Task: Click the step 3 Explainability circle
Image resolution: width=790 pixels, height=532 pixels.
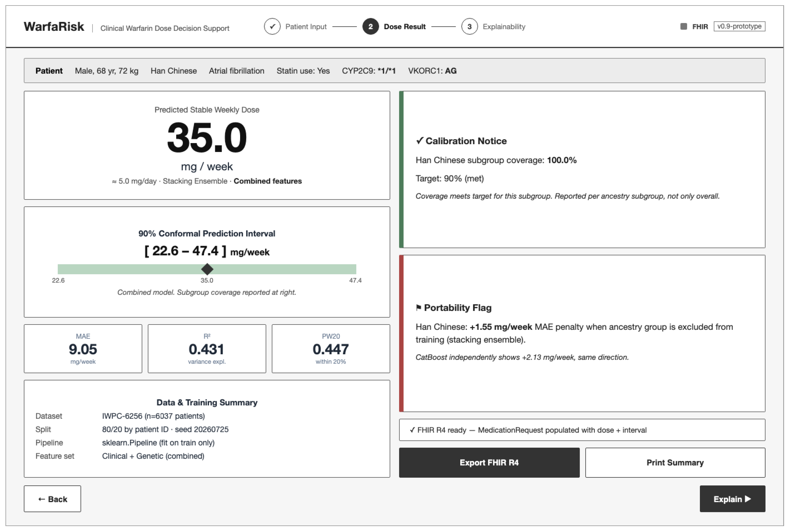Action: coord(469,26)
